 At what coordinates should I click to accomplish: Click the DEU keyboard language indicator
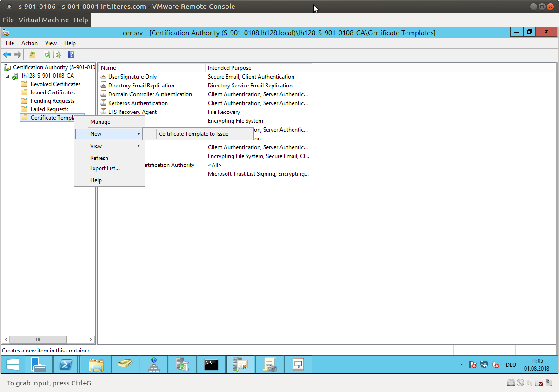tap(511, 365)
